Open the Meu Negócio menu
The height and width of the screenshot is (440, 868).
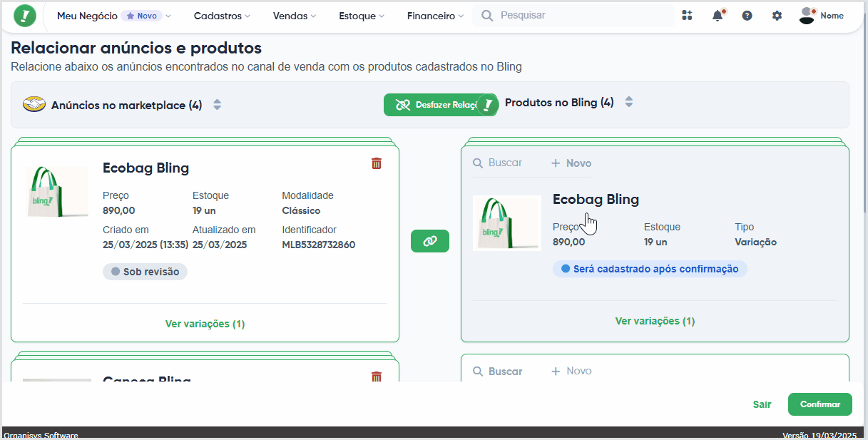click(x=114, y=16)
